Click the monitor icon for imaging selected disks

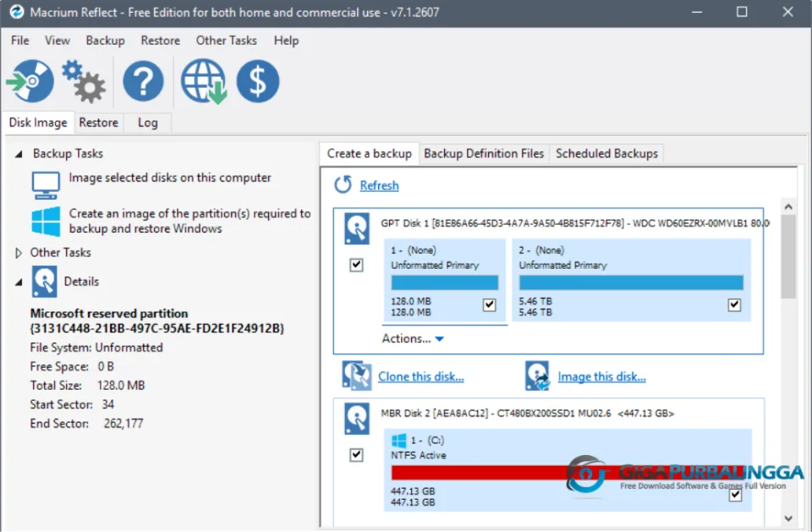pyautogui.click(x=46, y=185)
